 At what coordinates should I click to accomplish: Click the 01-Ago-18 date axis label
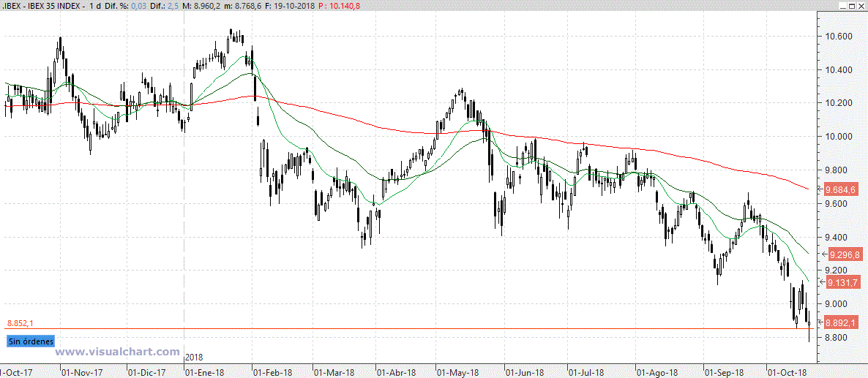tap(657, 372)
